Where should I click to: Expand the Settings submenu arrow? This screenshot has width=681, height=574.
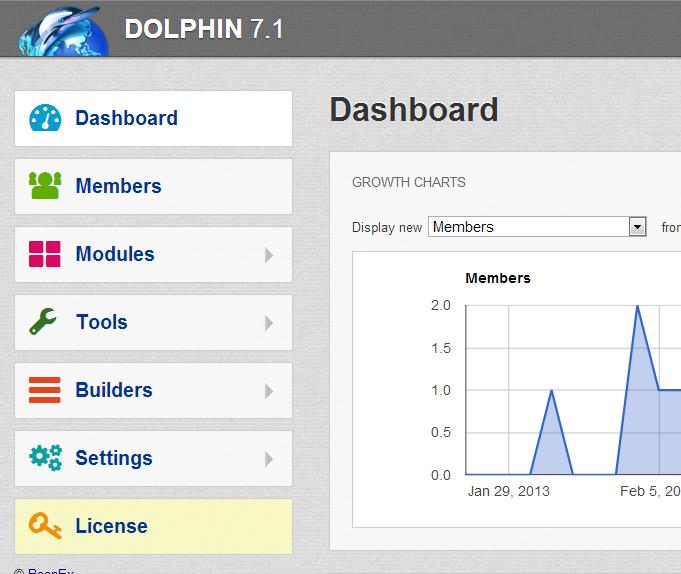click(268, 459)
